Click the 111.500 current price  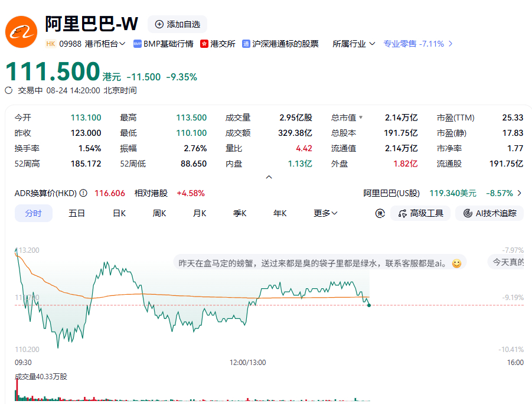tap(53, 71)
